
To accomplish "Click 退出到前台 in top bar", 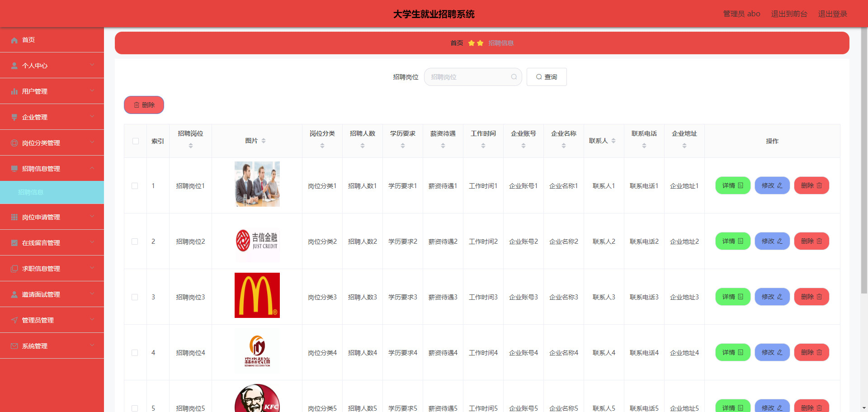I will [x=789, y=14].
